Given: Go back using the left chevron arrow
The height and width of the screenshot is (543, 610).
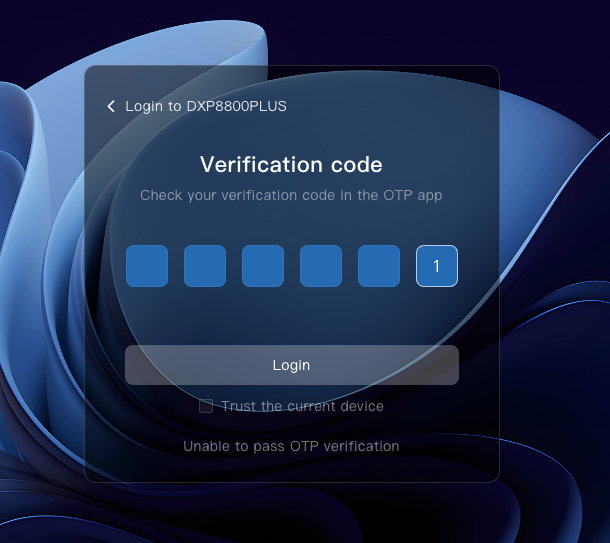Looking at the screenshot, I should click(x=111, y=106).
